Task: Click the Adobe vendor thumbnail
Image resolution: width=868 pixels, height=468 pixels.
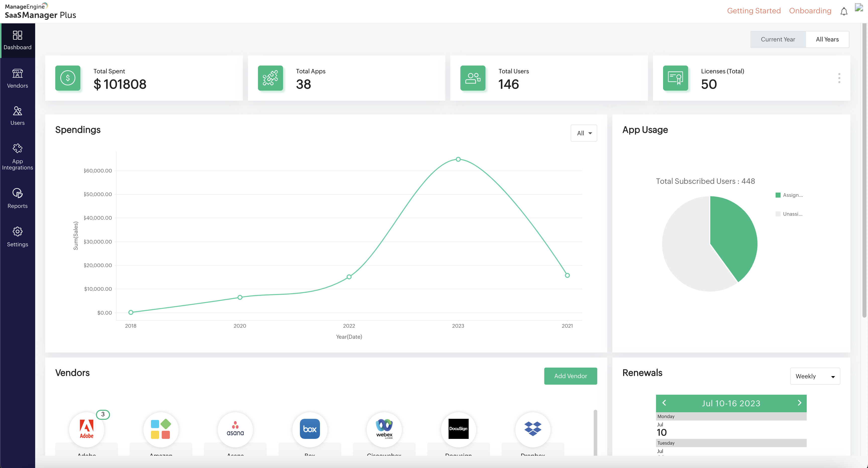Action: (x=87, y=429)
